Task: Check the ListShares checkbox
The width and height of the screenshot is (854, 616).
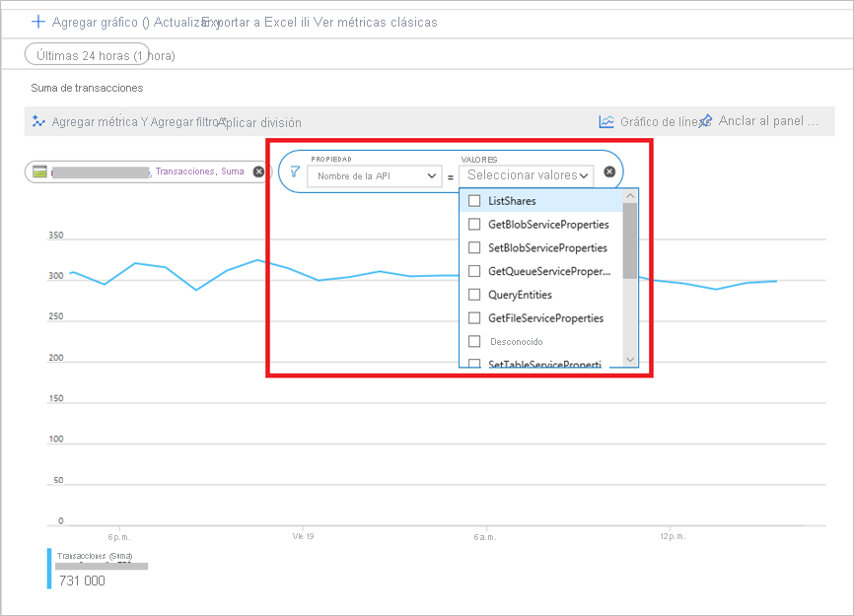Action: pyautogui.click(x=472, y=199)
